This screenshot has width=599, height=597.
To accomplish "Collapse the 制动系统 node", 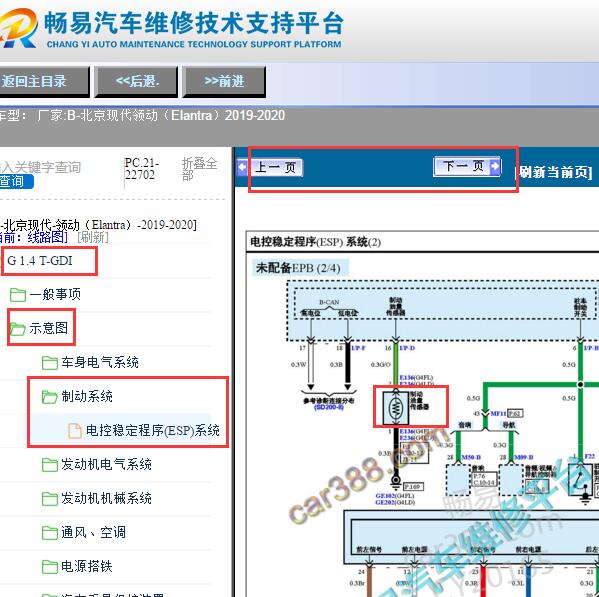I will tap(87, 396).
